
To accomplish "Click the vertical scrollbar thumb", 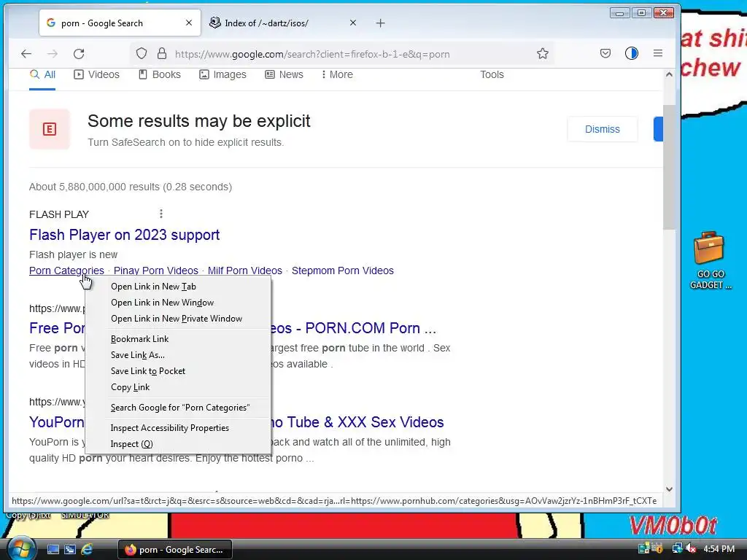I will click(x=670, y=167).
